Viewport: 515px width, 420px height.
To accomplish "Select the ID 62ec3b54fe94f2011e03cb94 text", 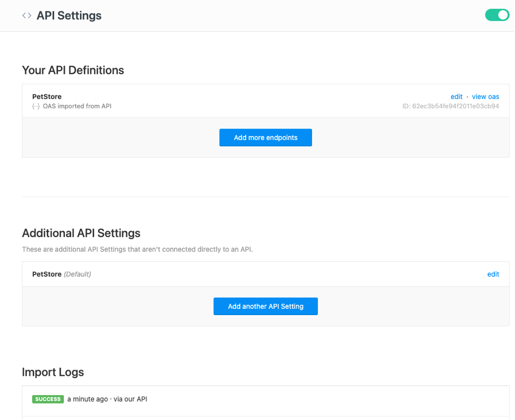I will click(451, 106).
